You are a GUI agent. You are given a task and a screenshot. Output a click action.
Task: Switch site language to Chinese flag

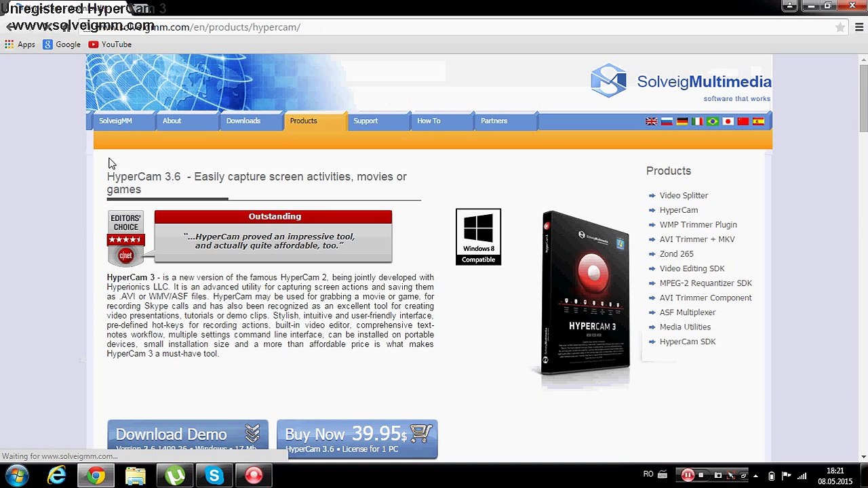(743, 121)
